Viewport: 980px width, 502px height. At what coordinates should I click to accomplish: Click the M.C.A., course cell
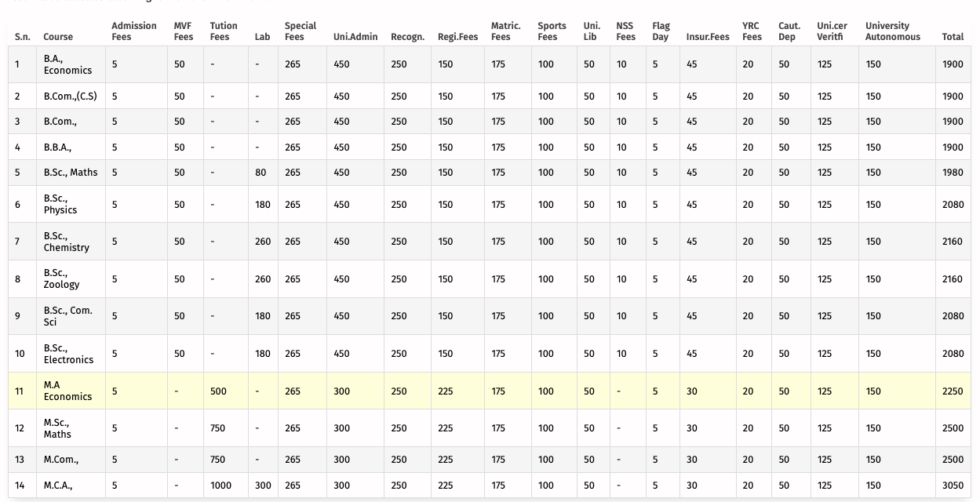(x=58, y=486)
